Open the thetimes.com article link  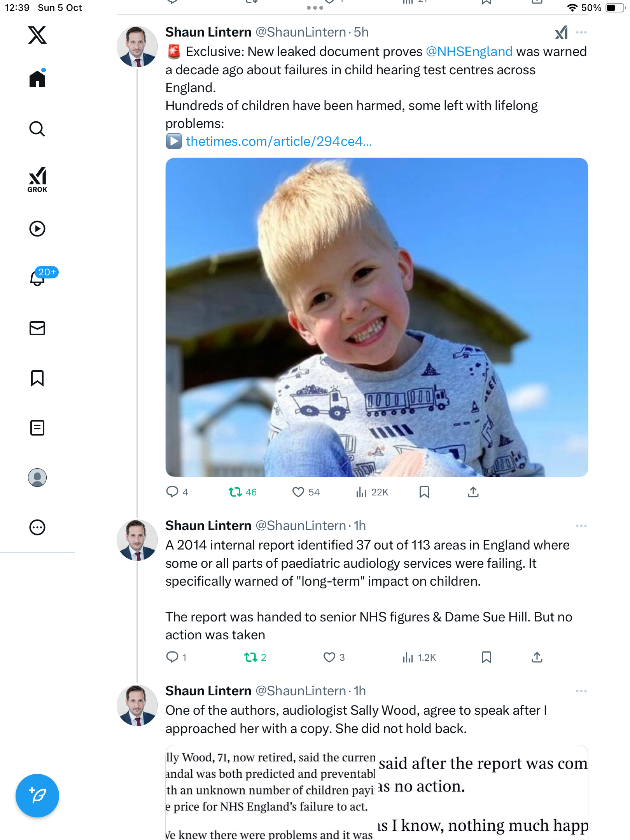279,142
